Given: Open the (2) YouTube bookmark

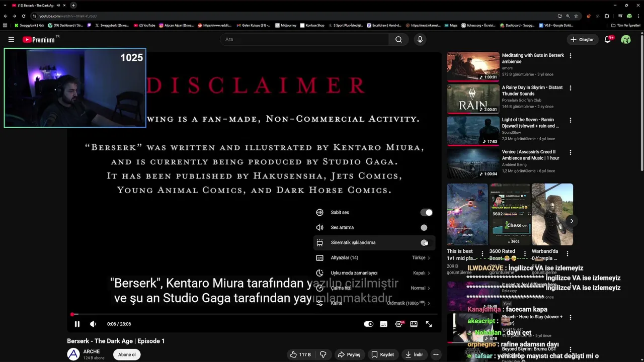Looking at the screenshot, I should (144, 25).
